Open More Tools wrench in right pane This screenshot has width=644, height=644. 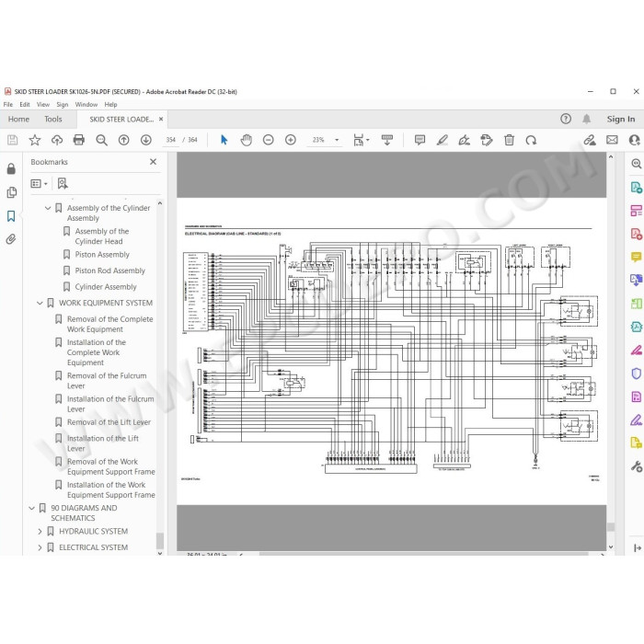tap(637, 466)
